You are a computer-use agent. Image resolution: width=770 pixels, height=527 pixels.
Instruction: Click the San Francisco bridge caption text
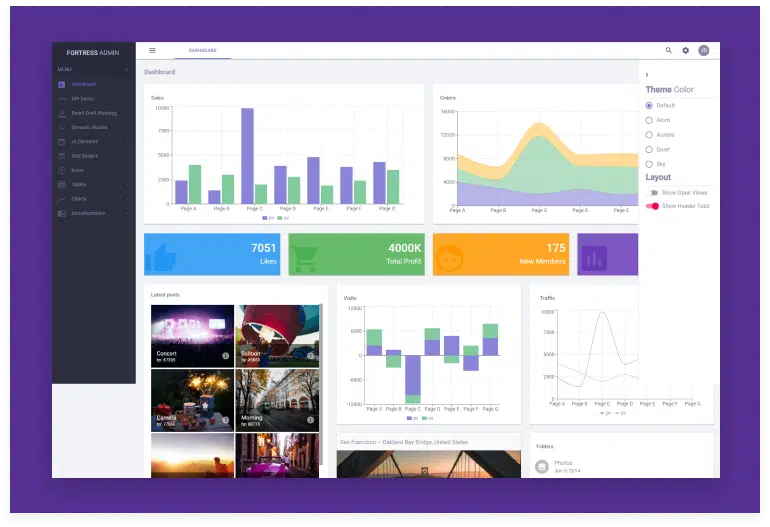pyautogui.click(x=404, y=442)
